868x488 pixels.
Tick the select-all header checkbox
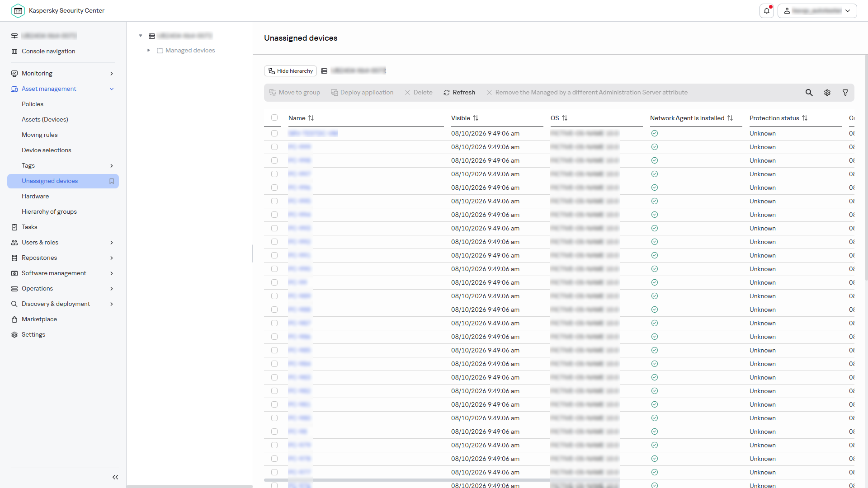click(274, 117)
